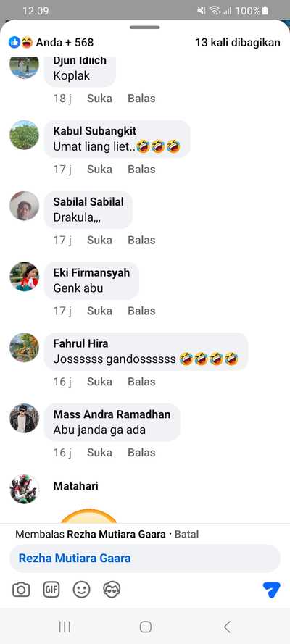Viewport: 290px width, 644px height.
Task: Cancel the reply with Batal
Action: tap(186, 535)
